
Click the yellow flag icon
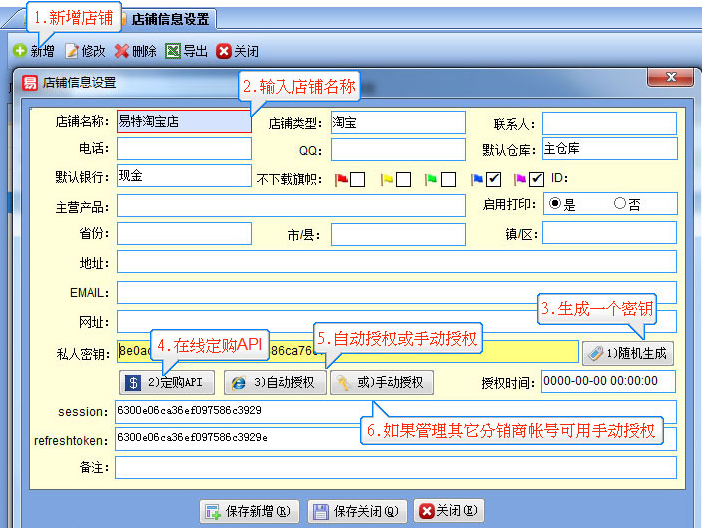[x=387, y=180]
